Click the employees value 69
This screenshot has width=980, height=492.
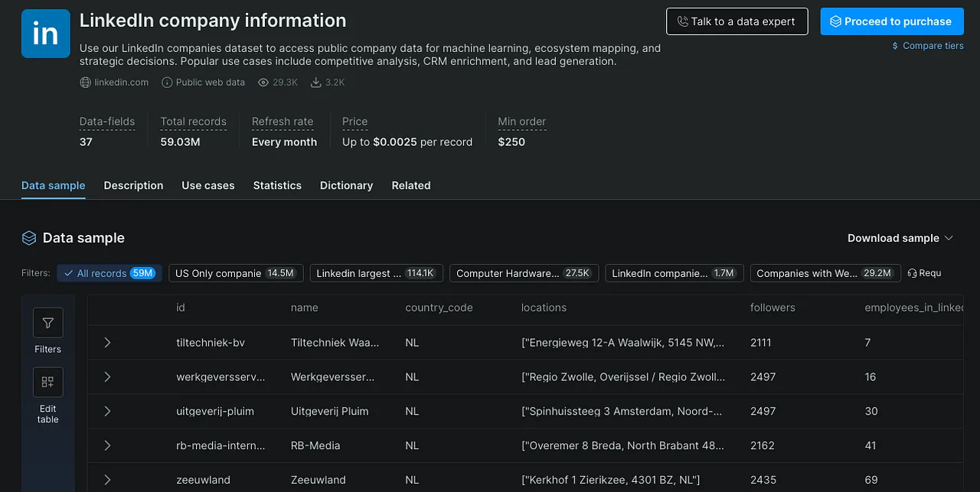(871, 480)
